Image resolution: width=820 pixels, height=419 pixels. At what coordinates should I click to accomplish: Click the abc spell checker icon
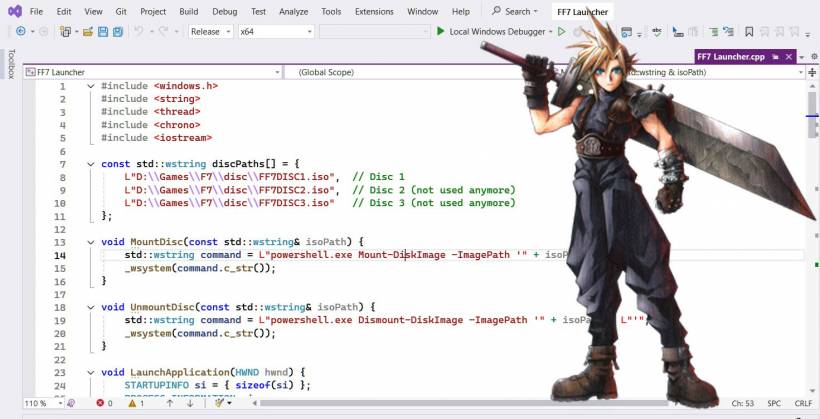[657, 32]
